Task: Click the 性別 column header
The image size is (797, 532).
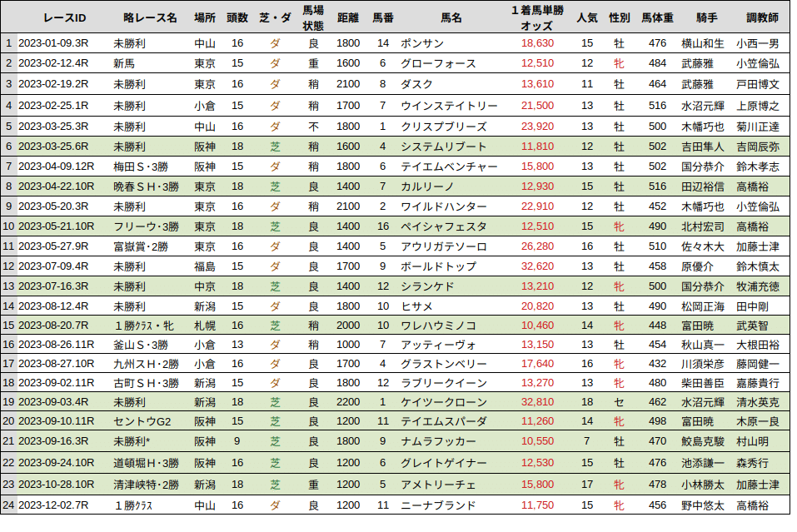Action: [x=620, y=17]
